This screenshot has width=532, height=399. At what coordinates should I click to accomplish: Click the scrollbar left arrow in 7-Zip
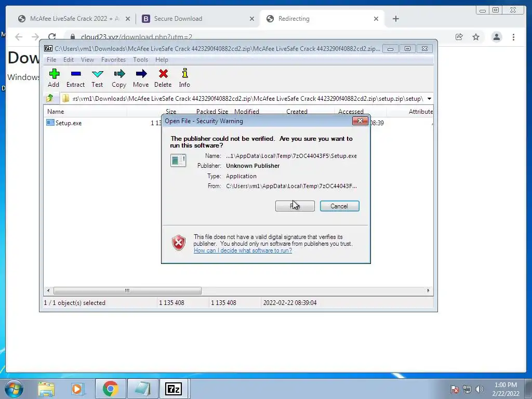48,291
